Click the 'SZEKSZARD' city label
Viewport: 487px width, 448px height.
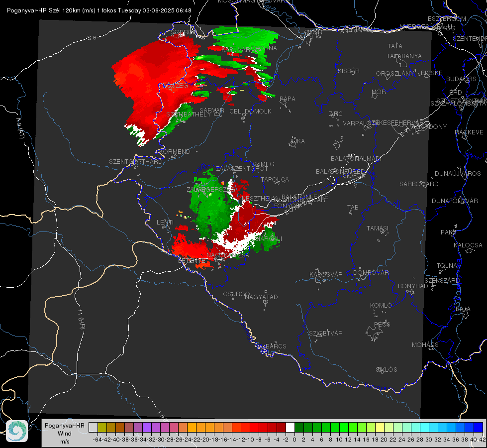click(442, 281)
